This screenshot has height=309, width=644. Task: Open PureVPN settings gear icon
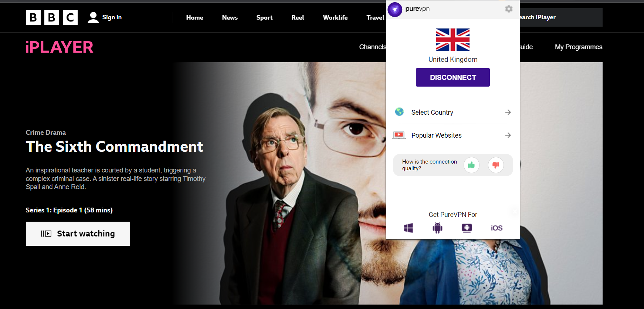[x=509, y=9]
